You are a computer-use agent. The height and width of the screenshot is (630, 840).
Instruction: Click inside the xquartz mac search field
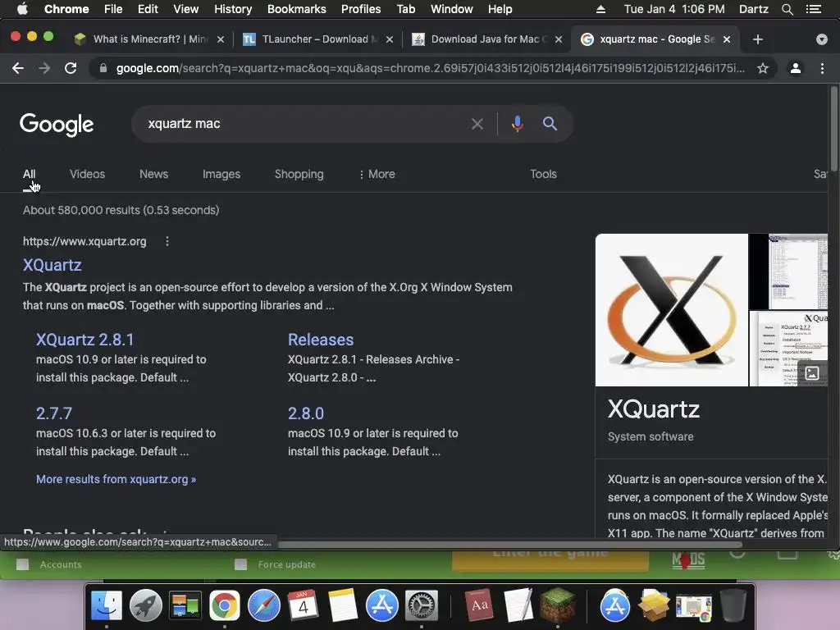(x=305, y=124)
